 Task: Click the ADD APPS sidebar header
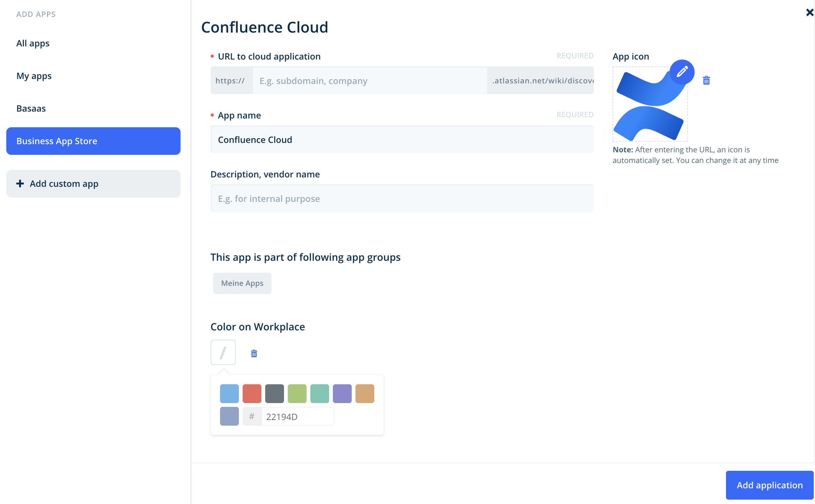click(x=36, y=14)
